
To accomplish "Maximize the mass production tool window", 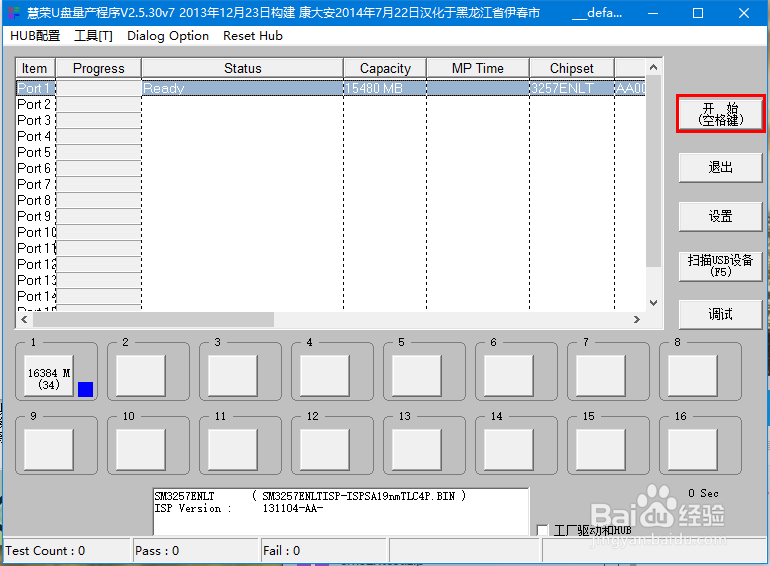I will [698, 13].
